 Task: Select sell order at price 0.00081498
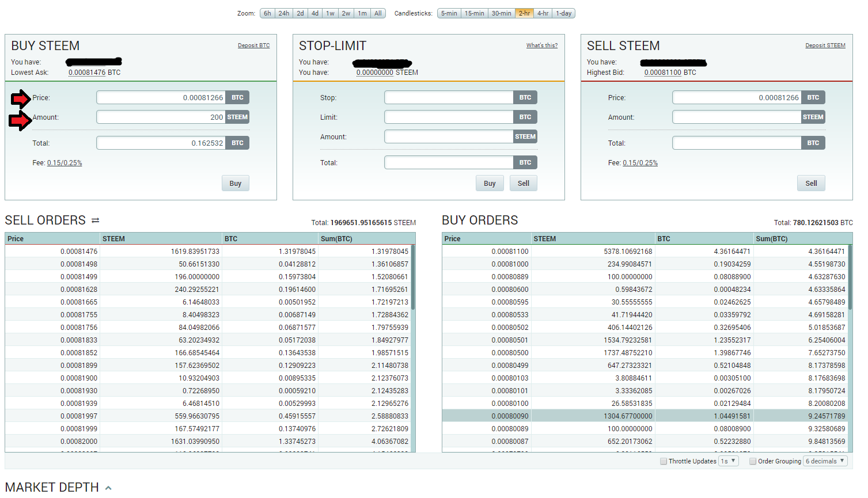click(x=209, y=264)
